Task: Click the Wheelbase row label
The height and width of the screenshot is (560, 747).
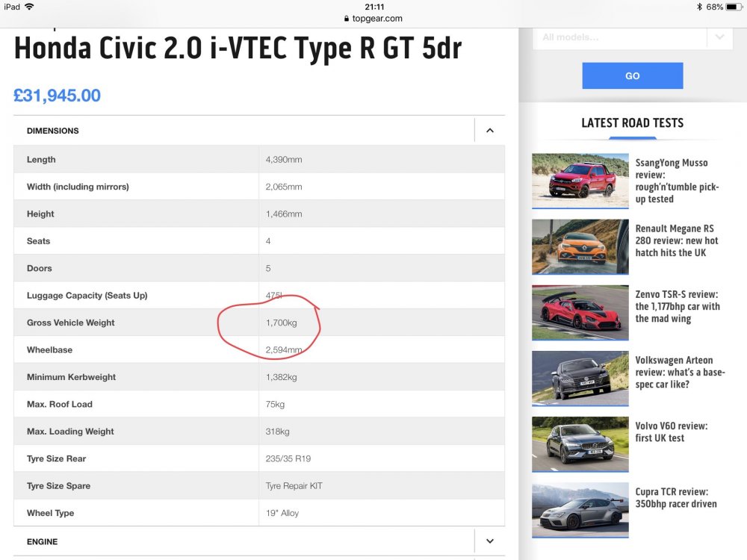Action: pos(49,349)
